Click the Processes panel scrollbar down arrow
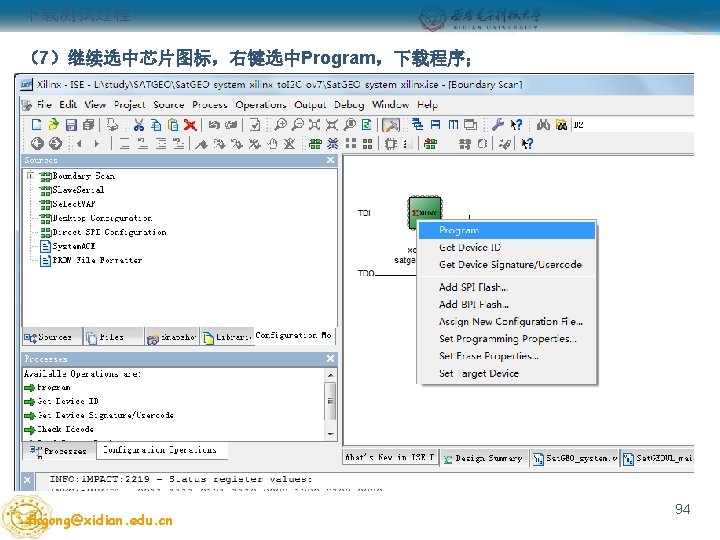This screenshot has width=720, height=540. click(331, 434)
